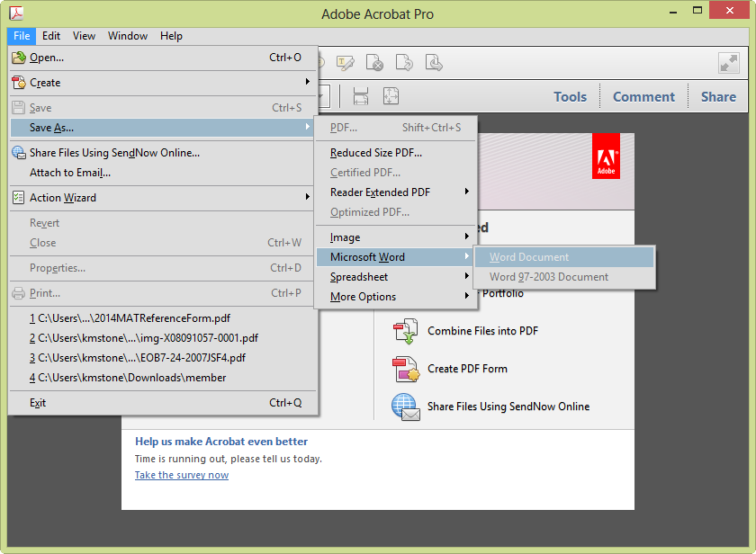
Task: Click the Create PDF icon in File menu
Action: pyautogui.click(x=18, y=83)
